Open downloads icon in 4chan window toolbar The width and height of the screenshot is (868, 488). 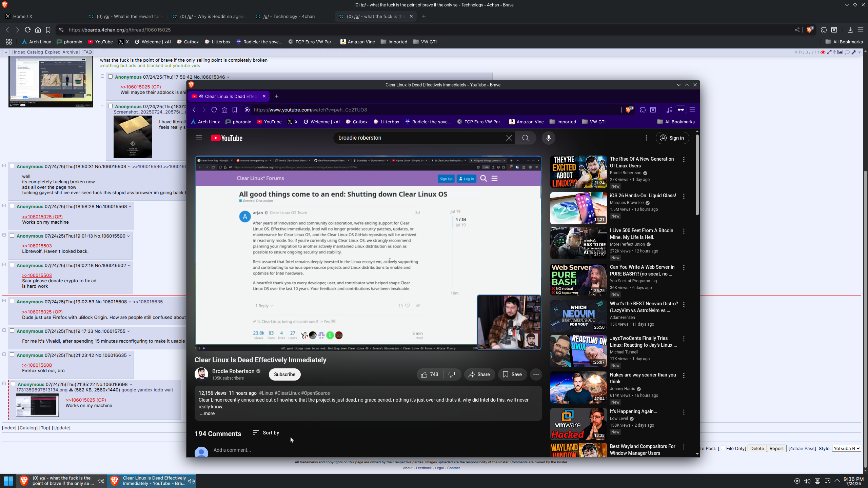850,30
